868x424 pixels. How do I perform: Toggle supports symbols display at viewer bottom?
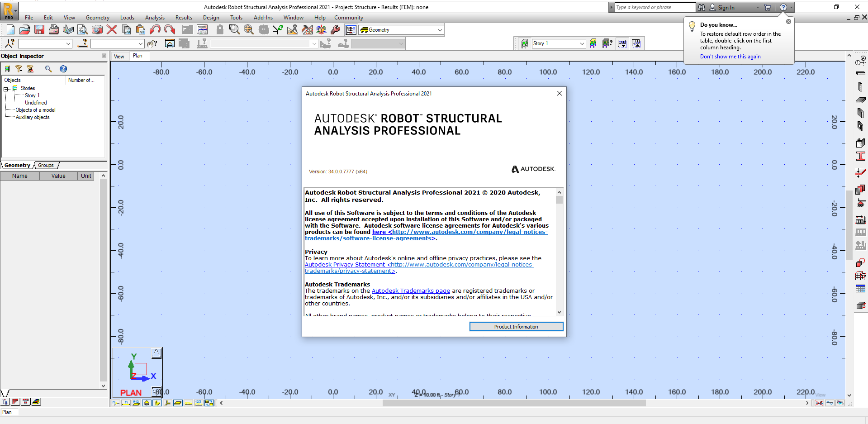coord(147,403)
